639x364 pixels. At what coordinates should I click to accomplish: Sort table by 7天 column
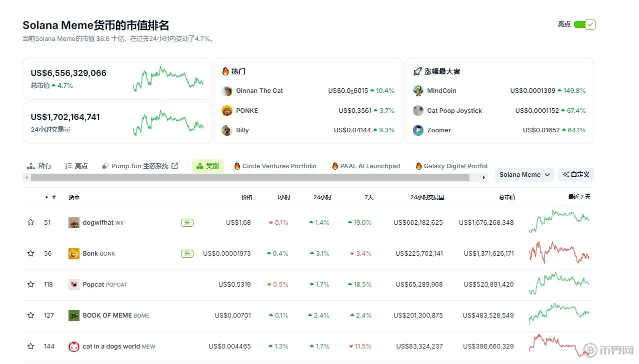click(369, 197)
